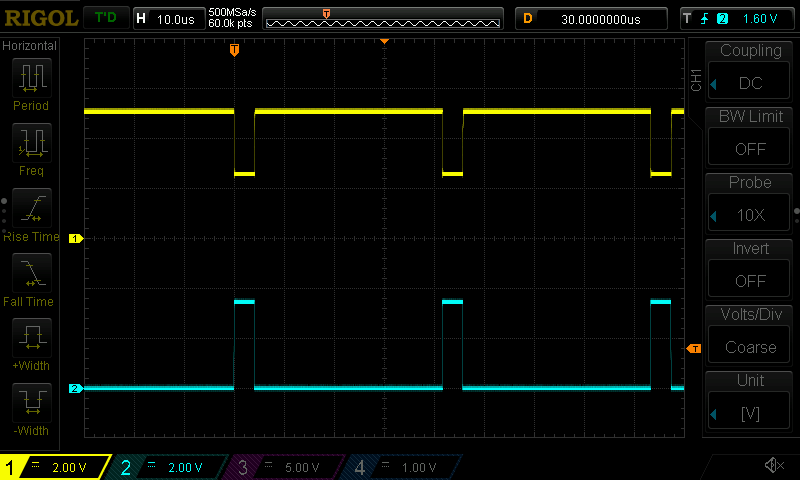The width and height of the screenshot is (800, 480).
Task: Click the channel 1 ground reference marker
Action: click(76, 238)
